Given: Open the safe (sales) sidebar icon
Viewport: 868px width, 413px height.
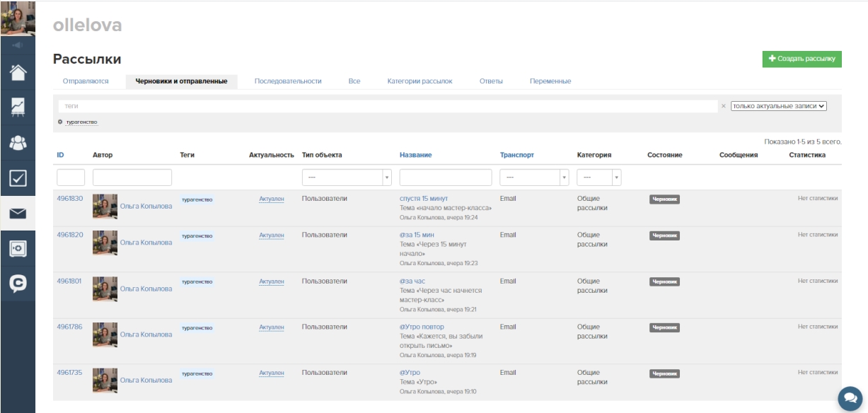Looking at the screenshot, I should (x=17, y=248).
